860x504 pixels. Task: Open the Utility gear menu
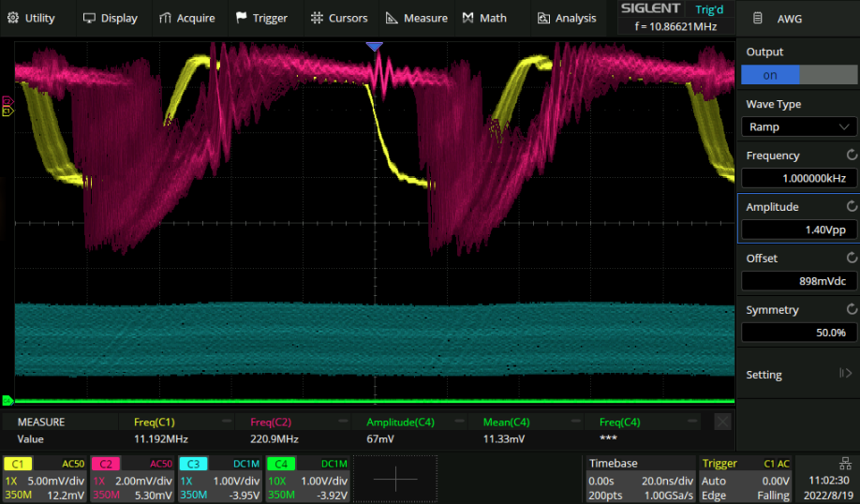pyautogui.click(x=13, y=18)
